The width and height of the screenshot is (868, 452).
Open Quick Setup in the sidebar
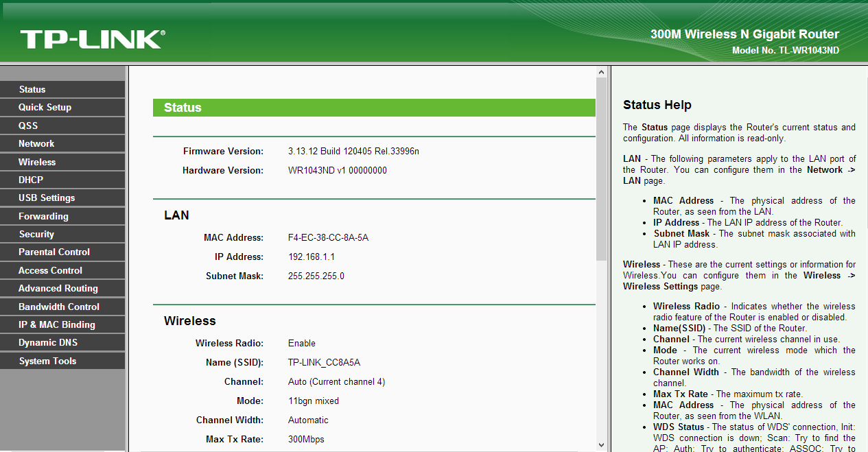click(62, 107)
